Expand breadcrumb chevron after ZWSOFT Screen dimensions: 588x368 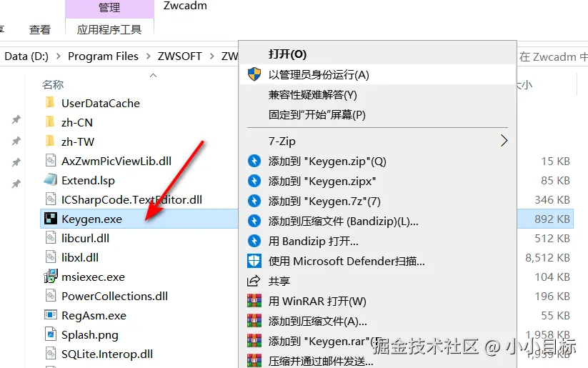212,56
